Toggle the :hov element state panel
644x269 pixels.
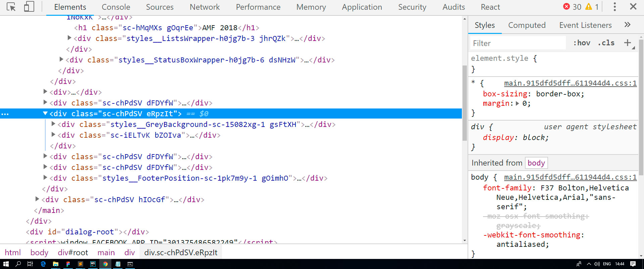pos(582,43)
